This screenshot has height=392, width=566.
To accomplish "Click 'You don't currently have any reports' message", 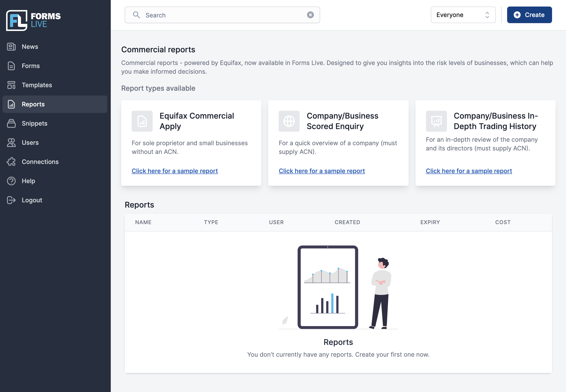I will tap(338, 355).
